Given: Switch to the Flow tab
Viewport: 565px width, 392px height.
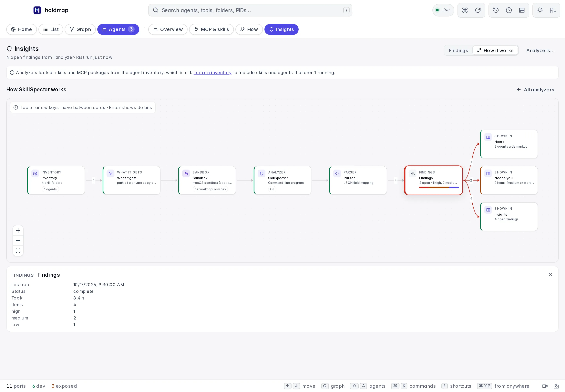Looking at the screenshot, I should [249, 29].
